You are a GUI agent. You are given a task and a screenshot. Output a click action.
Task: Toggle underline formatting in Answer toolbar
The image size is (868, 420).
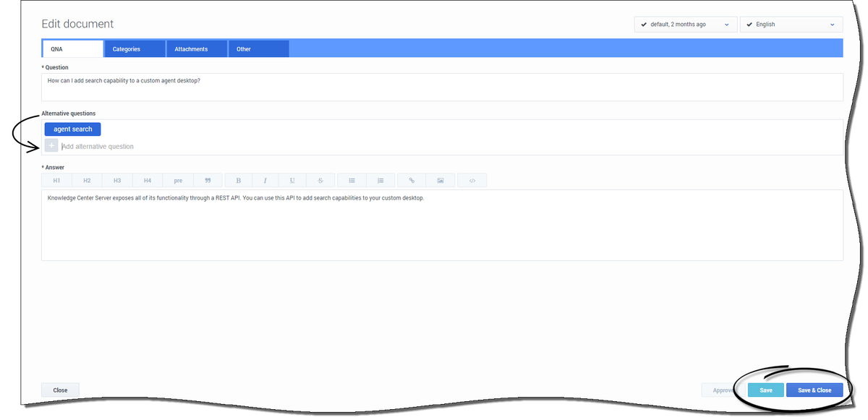tap(292, 181)
